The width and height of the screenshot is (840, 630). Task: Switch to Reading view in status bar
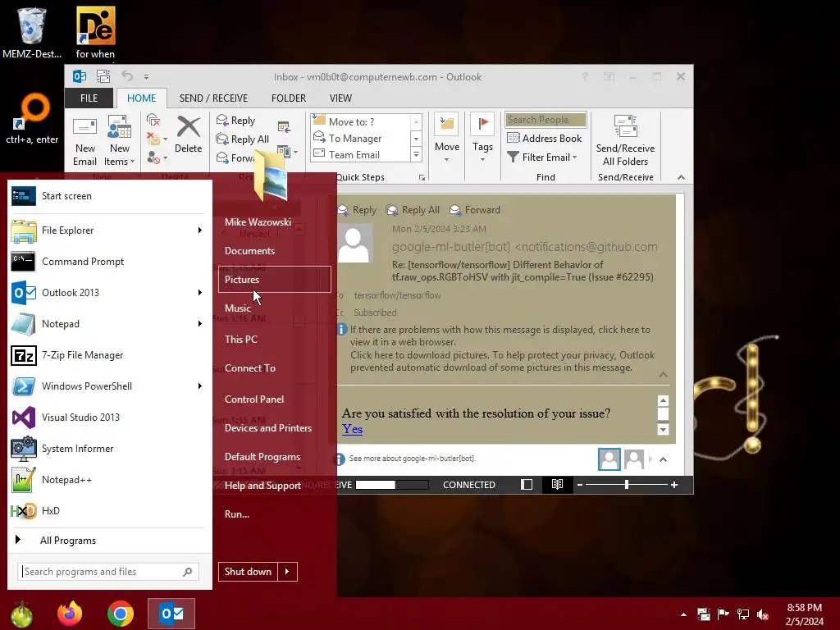pos(557,485)
